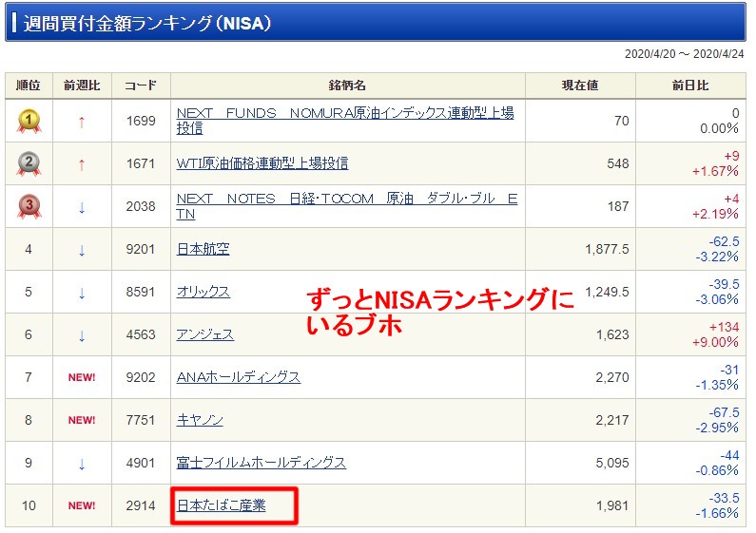The height and width of the screenshot is (533, 756).
Task: Click current price 2,270
Action: [612, 377]
